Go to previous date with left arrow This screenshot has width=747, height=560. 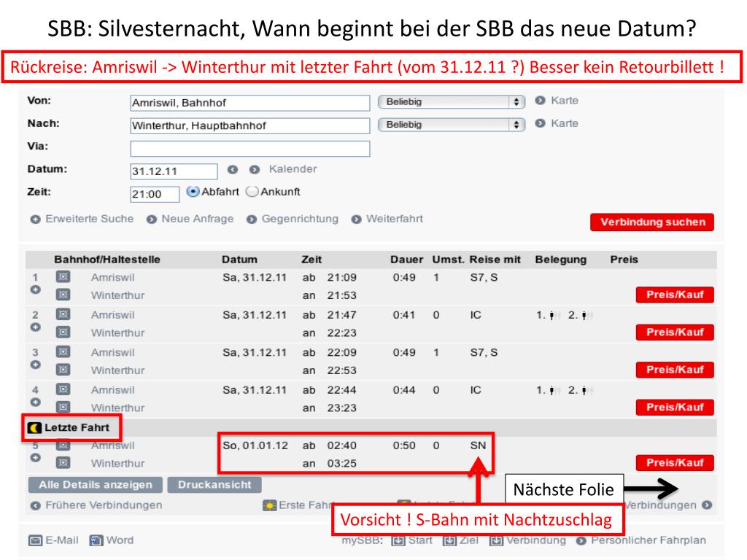click(233, 169)
